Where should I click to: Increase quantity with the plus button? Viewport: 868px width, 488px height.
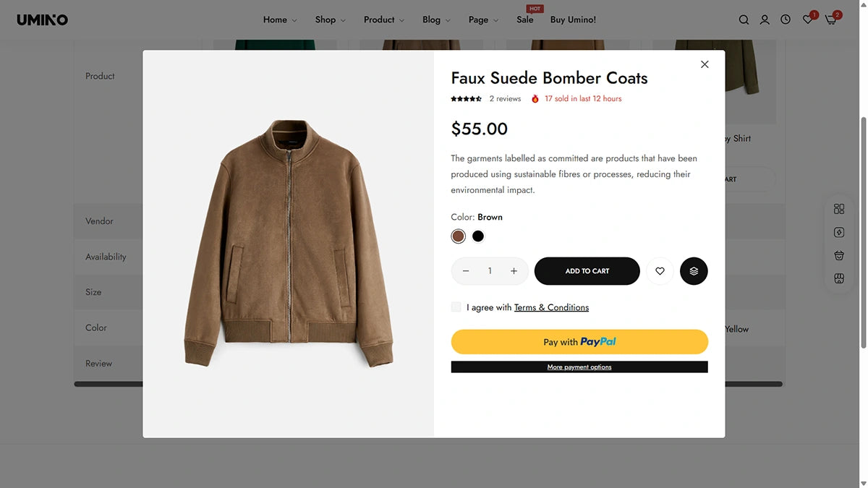[x=514, y=271]
